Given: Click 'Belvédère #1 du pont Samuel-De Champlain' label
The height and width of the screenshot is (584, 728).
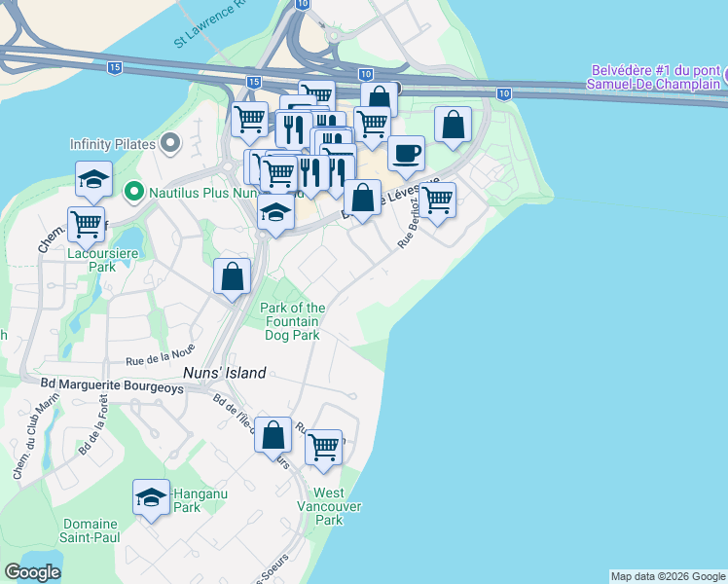Looking at the screenshot, I should [x=654, y=78].
